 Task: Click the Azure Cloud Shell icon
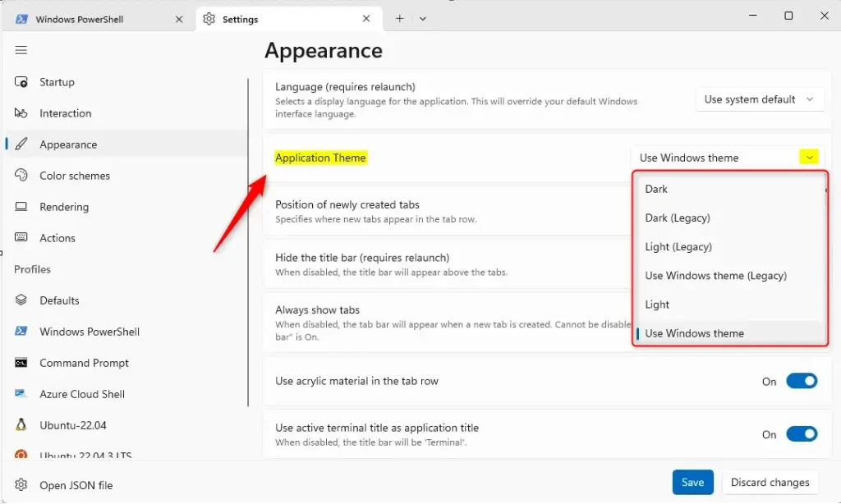(21, 394)
